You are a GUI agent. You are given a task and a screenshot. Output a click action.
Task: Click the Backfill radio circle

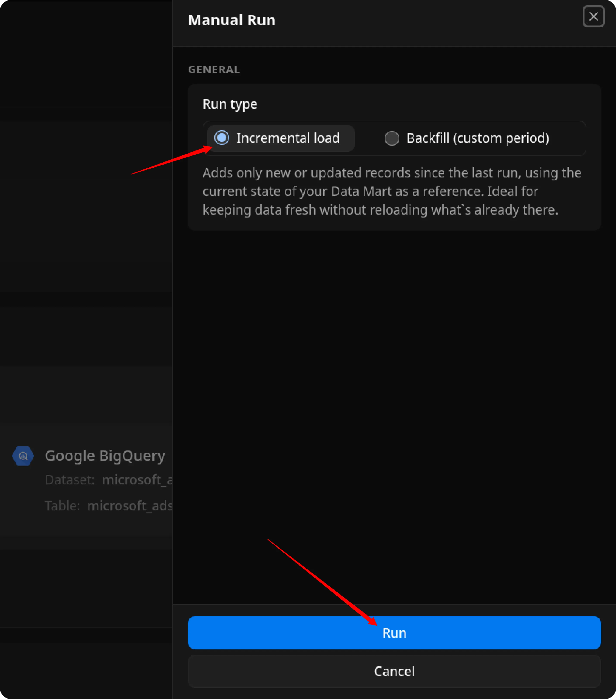coord(392,138)
